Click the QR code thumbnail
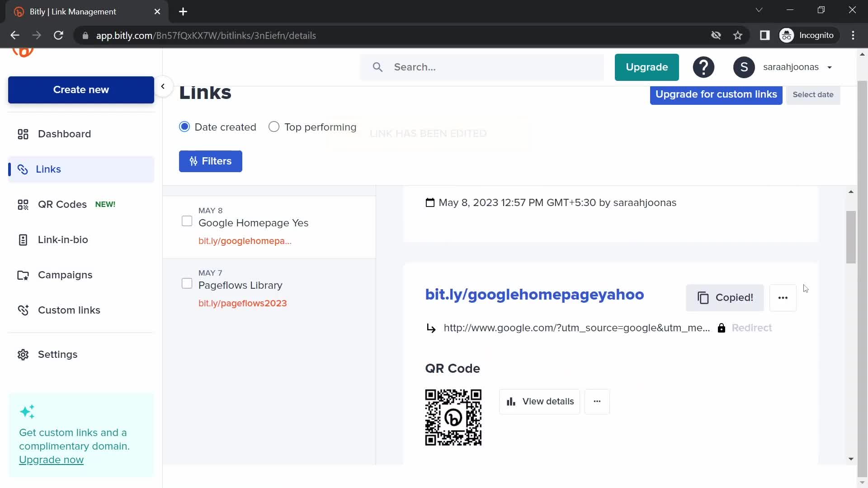This screenshot has height=488, width=868. coord(453,418)
